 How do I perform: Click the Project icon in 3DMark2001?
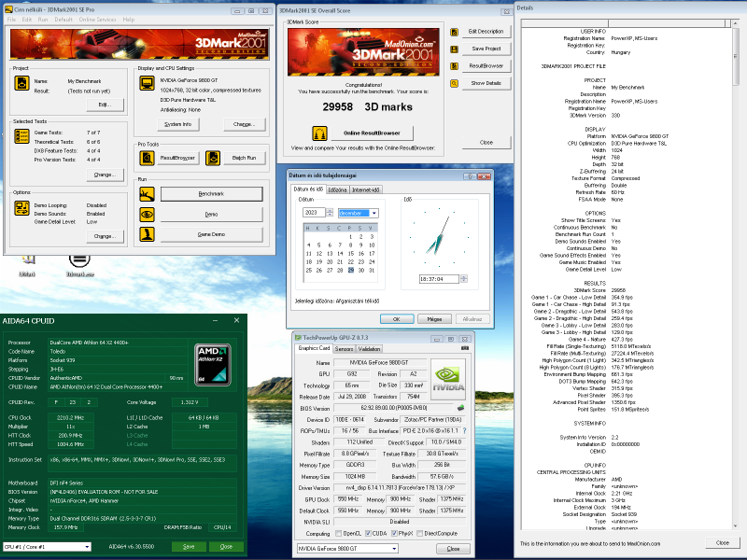[x=21, y=83]
